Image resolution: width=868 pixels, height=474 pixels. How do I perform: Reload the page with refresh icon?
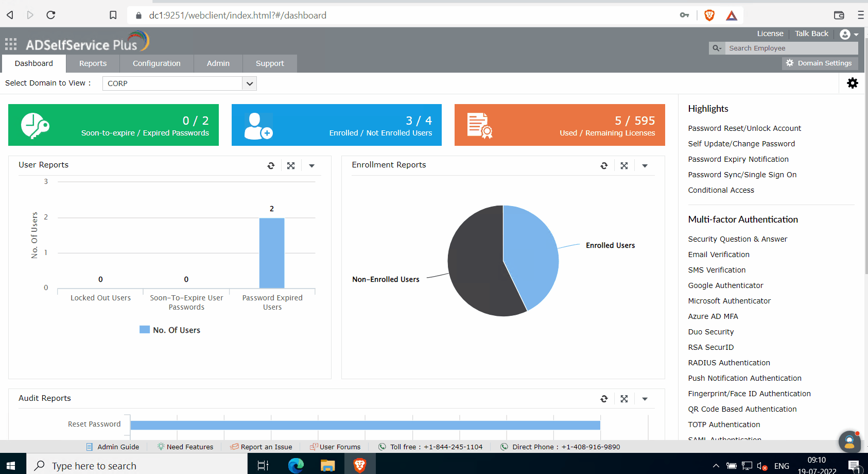click(x=50, y=15)
